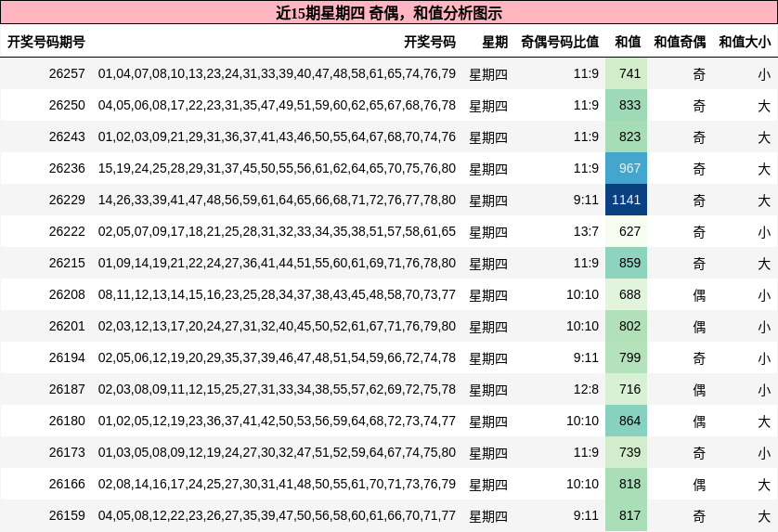The width and height of the screenshot is (778, 532).
Task: Select issue number 26208
Action: coord(67,295)
